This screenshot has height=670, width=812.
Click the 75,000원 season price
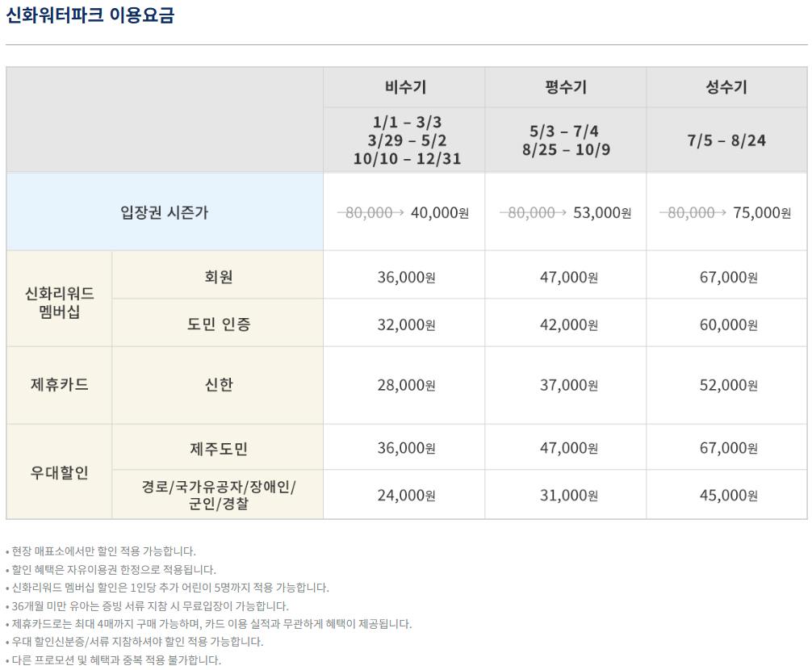762,213
